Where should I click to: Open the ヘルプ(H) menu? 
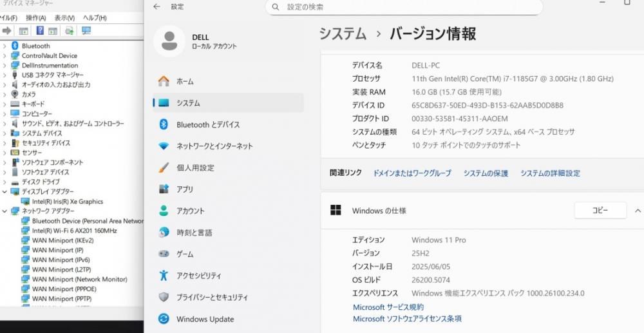(95, 17)
